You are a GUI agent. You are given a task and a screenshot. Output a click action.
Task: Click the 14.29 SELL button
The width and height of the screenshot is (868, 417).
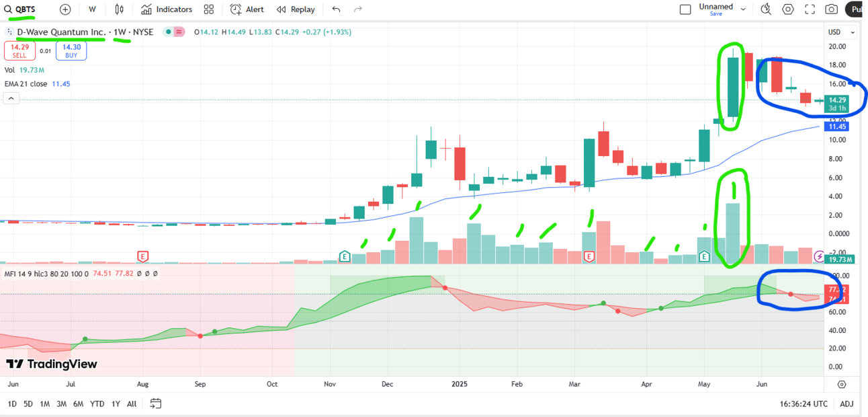19,50
